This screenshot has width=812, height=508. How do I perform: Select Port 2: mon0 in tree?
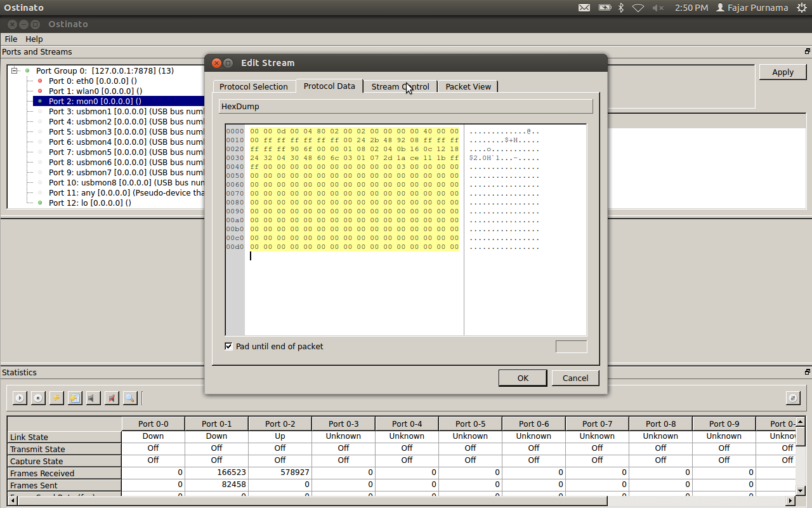pyautogui.click(x=95, y=101)
